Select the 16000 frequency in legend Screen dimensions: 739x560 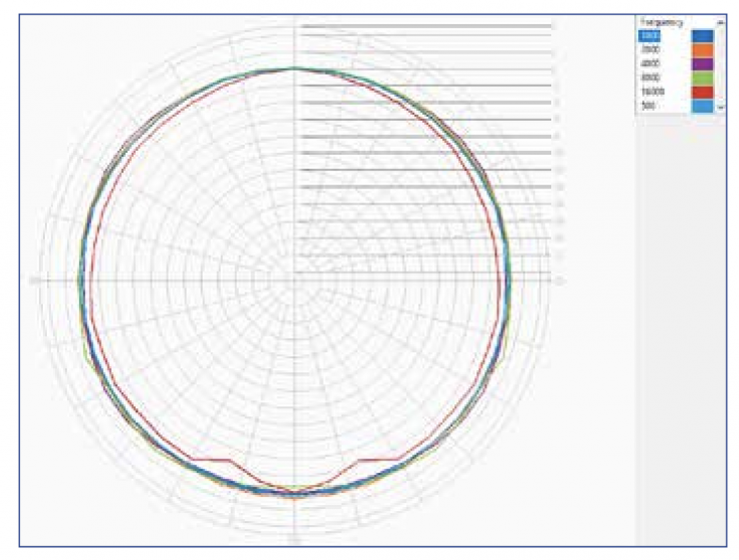(x=651, y=91)
